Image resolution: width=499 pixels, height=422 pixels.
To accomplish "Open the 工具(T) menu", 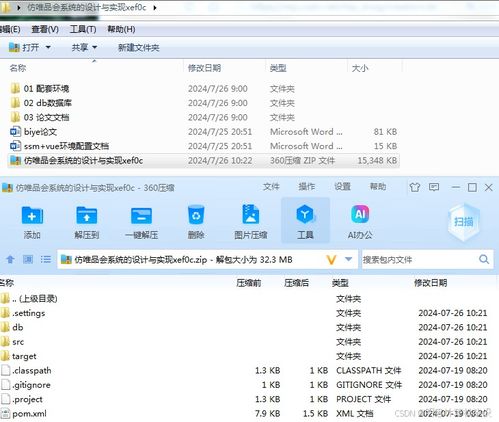I will click(83, 29).
